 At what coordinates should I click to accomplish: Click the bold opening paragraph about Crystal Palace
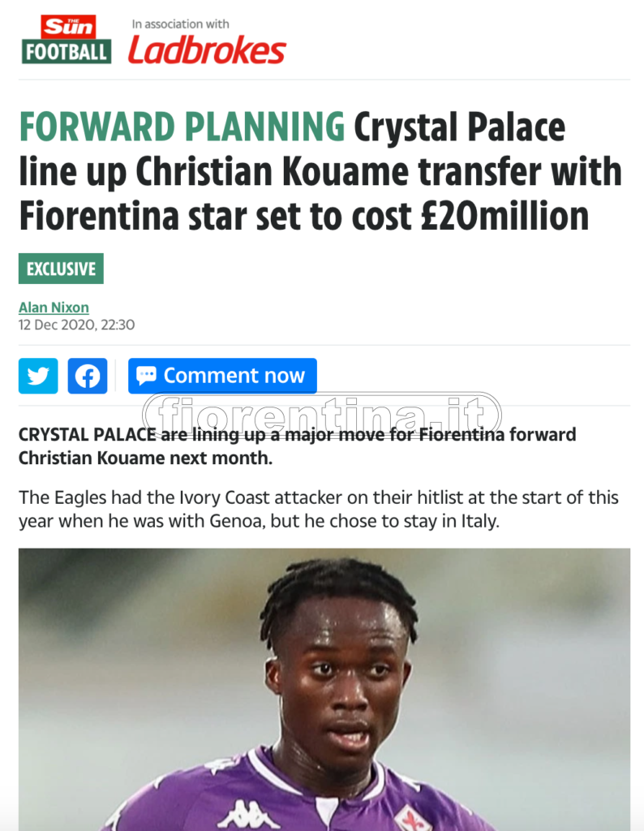tap(297, 446)
